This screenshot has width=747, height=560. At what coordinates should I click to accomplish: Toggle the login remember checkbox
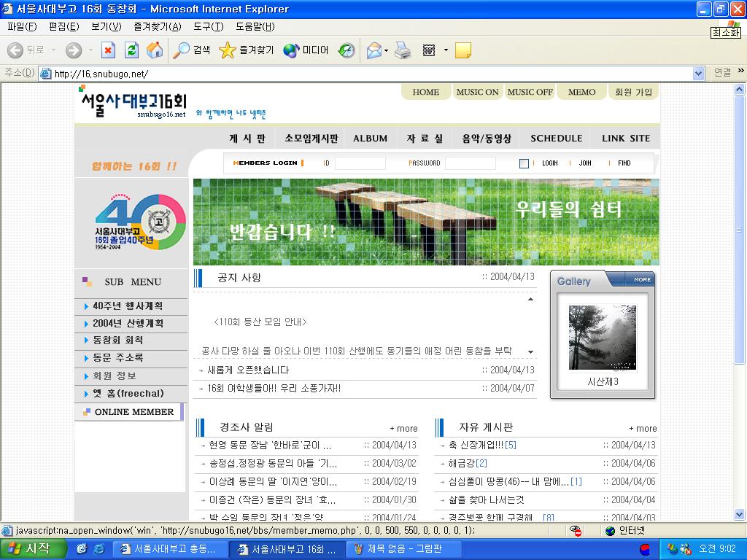click(x=524, y=163)
